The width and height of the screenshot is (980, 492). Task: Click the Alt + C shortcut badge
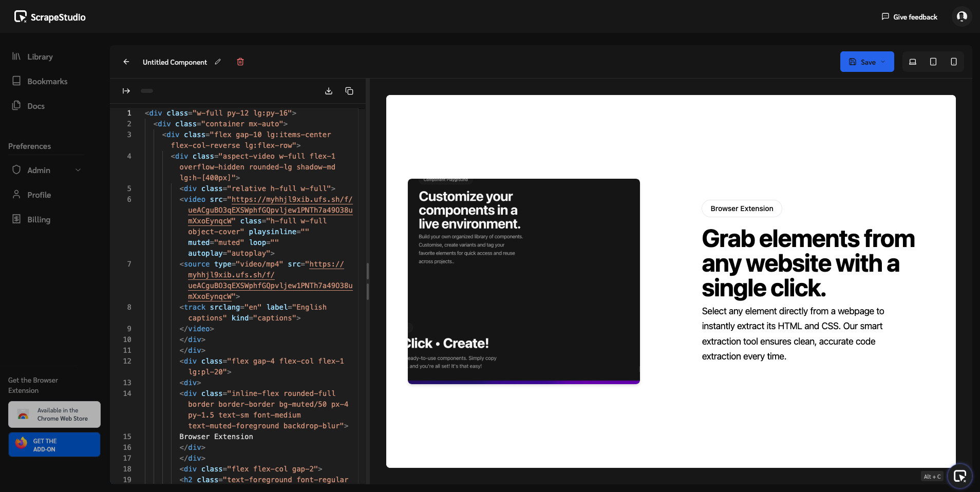[x=932, y=477]
